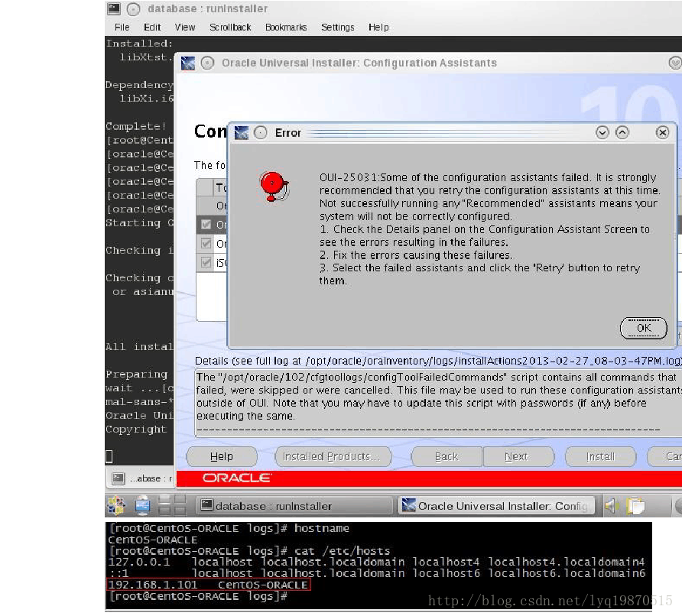Click the 'Installed:' line in terminal
The height and width of the screenshot is (616, 682).
pos(139,44)
